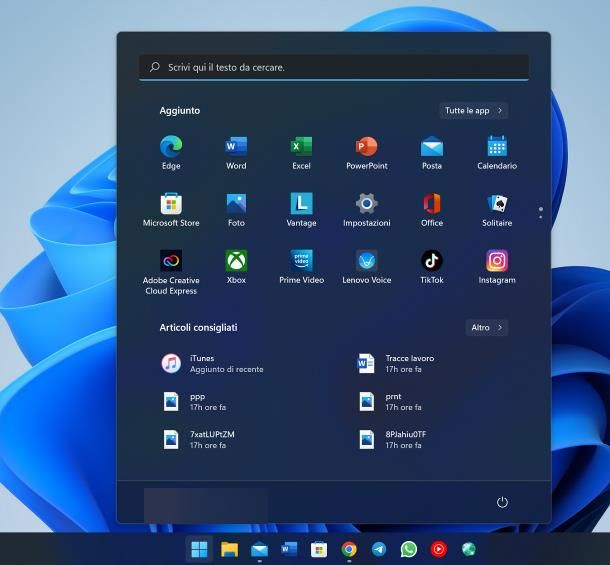Open the Calendario app

click(497, 152)
